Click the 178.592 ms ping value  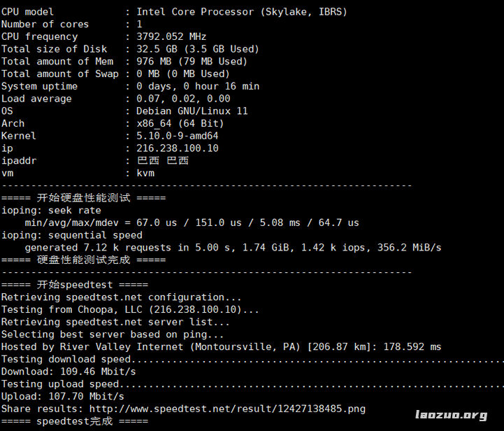click(412, 347)
